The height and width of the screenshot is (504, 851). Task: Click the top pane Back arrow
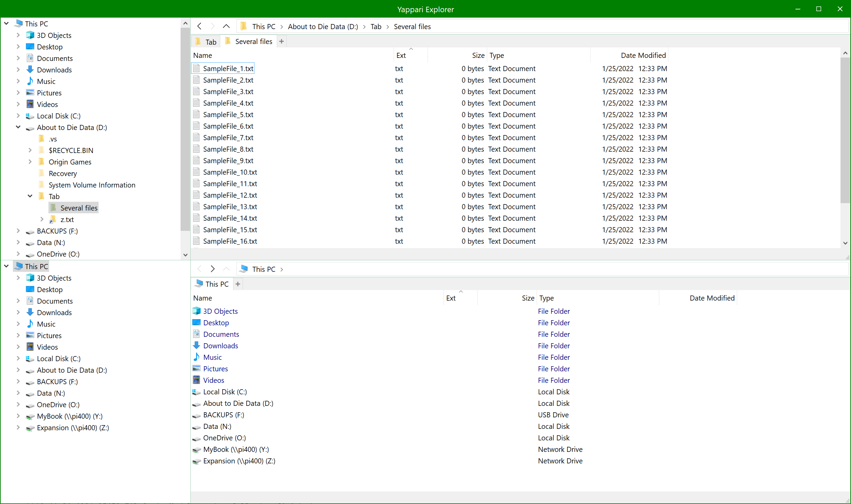(200, 26)
